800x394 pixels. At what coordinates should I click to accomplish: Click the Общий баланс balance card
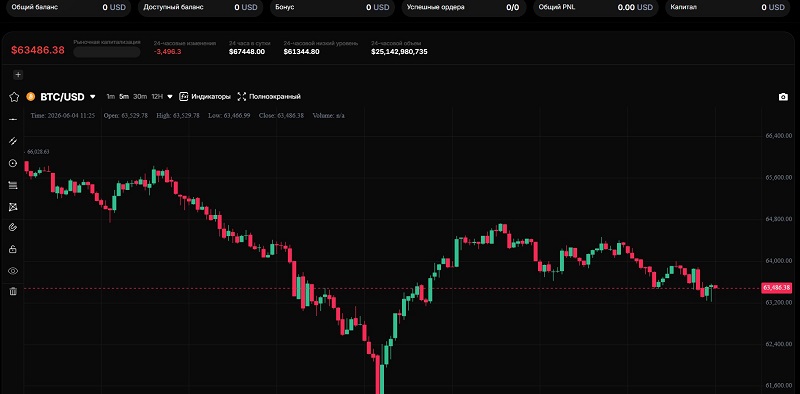(68, 7)
